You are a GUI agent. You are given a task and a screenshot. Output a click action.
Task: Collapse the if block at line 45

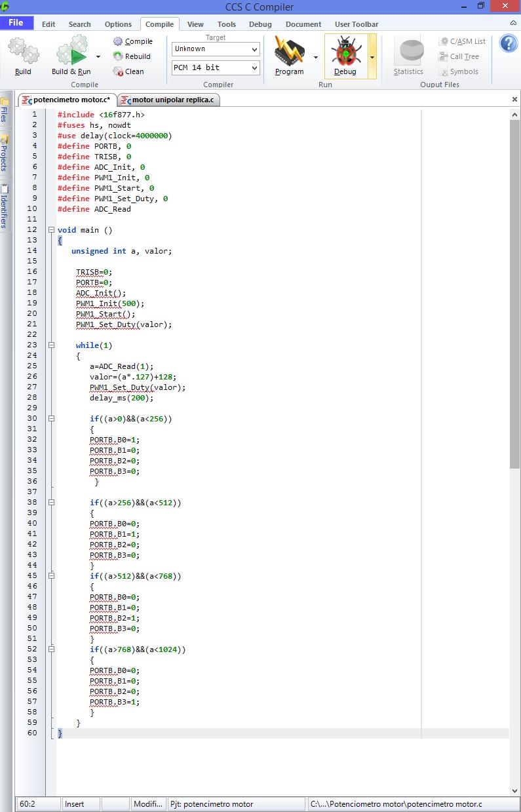[51, 576]
